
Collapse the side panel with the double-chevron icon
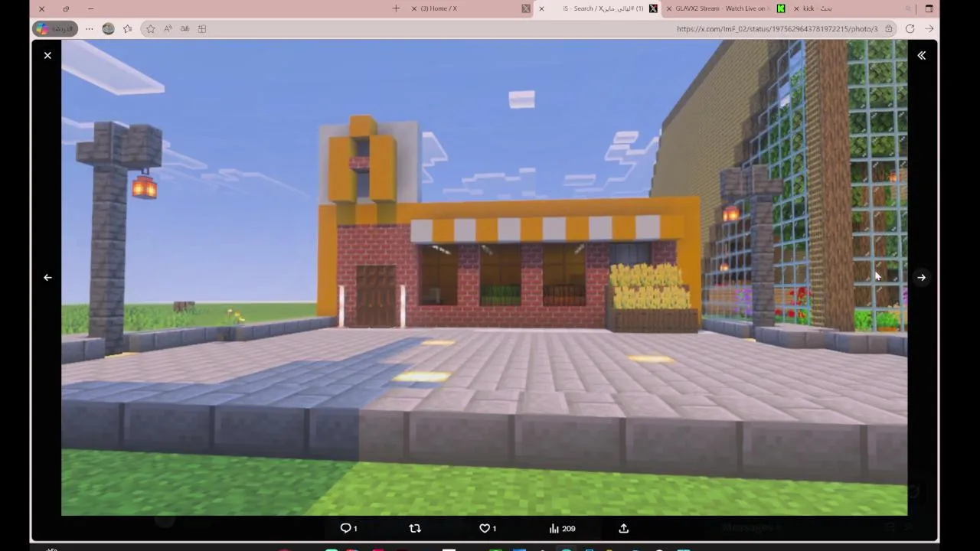point(921,55)
